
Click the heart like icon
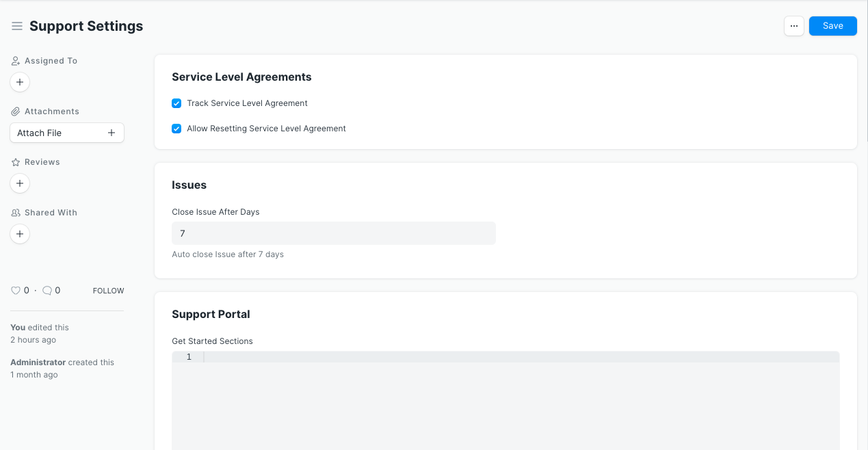pyautogui.click(x=14, y=290)
